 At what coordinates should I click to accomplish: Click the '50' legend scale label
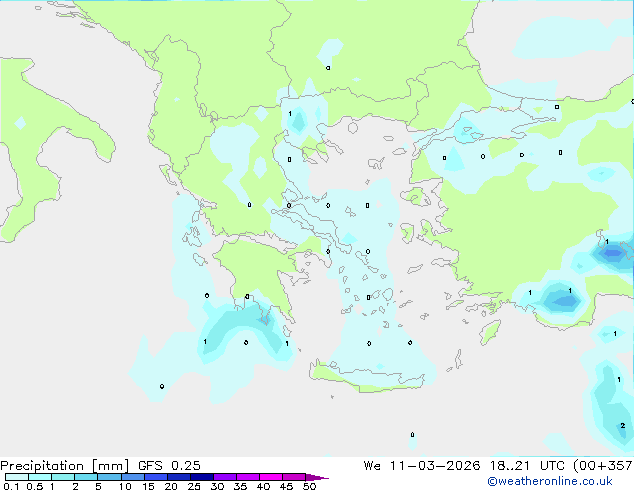click(x=309, y=486)
